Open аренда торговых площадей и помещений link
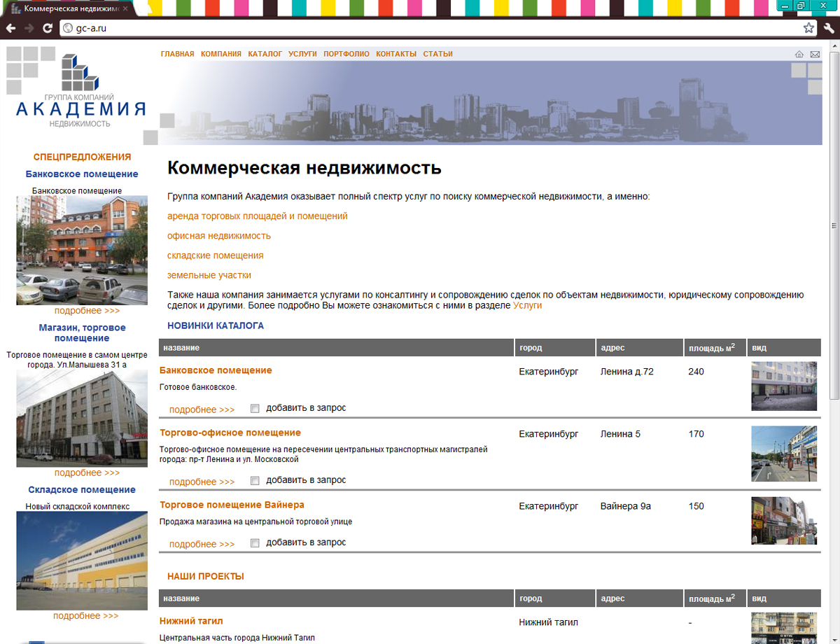The image size is (840, 644). pos(256,216)
